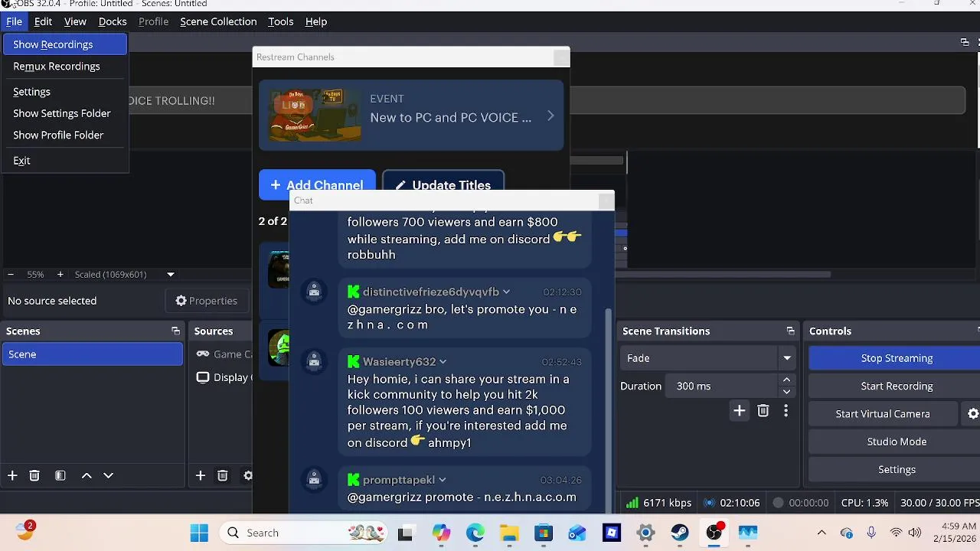Move scene up with arrow icon
Screen dimensions: 980x551
pos(87,475)
